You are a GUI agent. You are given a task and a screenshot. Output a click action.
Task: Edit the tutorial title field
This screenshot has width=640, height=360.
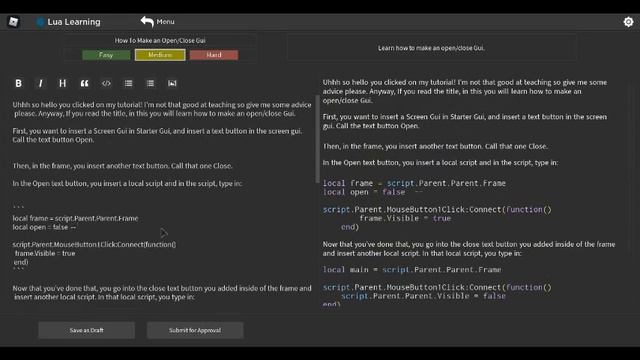click(160, 40)
